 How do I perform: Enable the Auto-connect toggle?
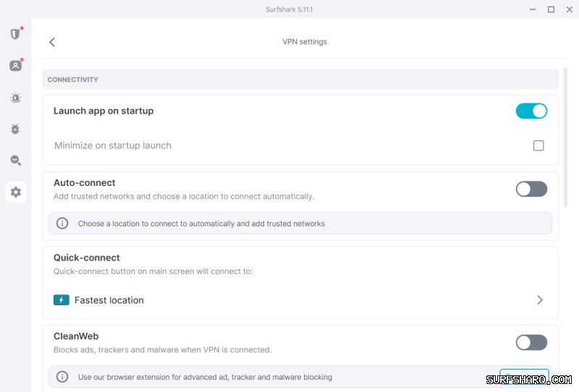(x=531, y=189)
